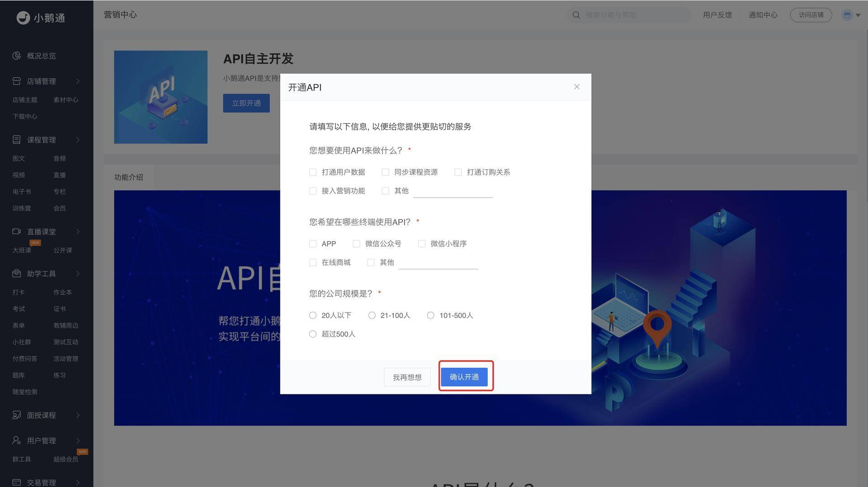Open 素材中心 menu item

click(66, 100)
